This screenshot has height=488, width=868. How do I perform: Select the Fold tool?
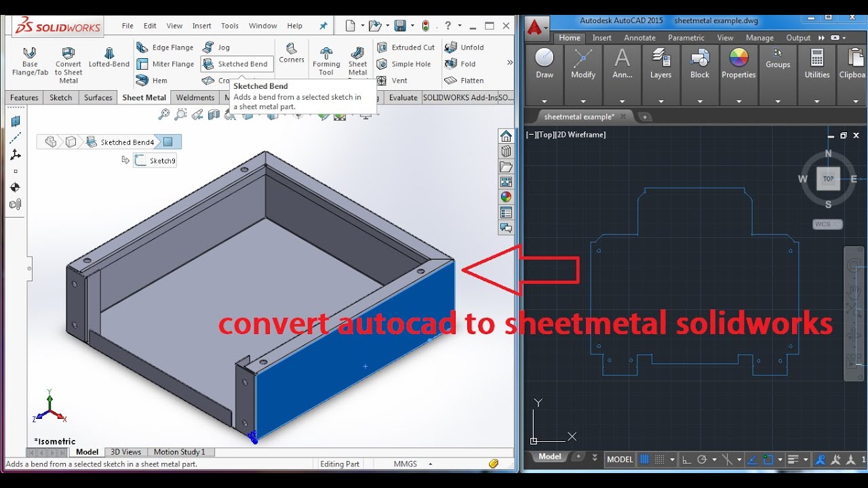(x=460, y=64)
